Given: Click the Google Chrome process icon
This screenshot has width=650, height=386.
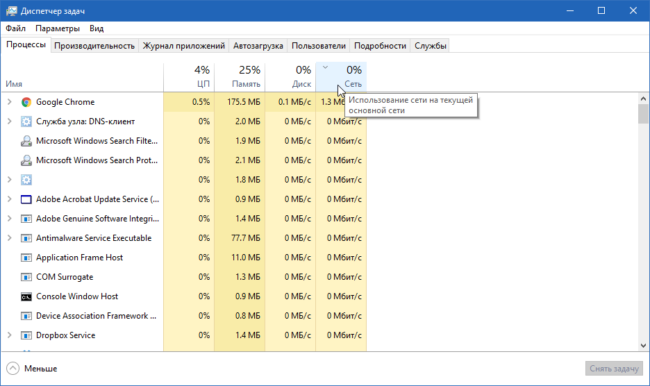Looking at the screenshot, I should [26, 102].
